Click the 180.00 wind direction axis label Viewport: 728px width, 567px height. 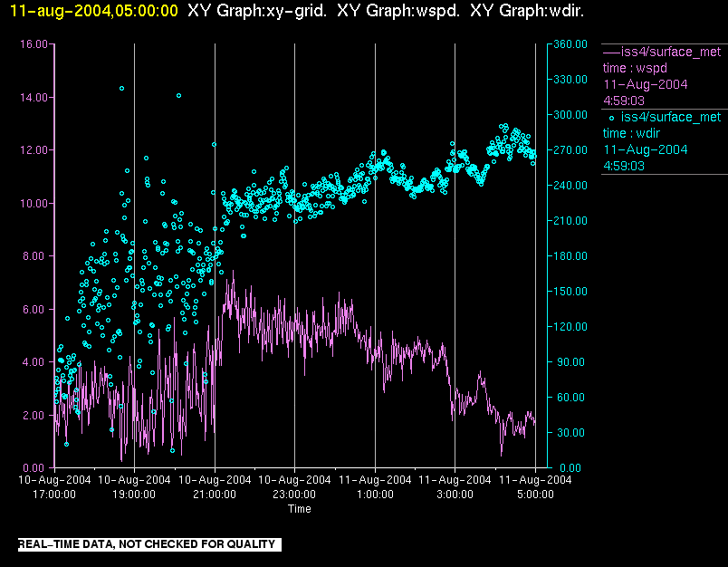click(x=570, y=255)
